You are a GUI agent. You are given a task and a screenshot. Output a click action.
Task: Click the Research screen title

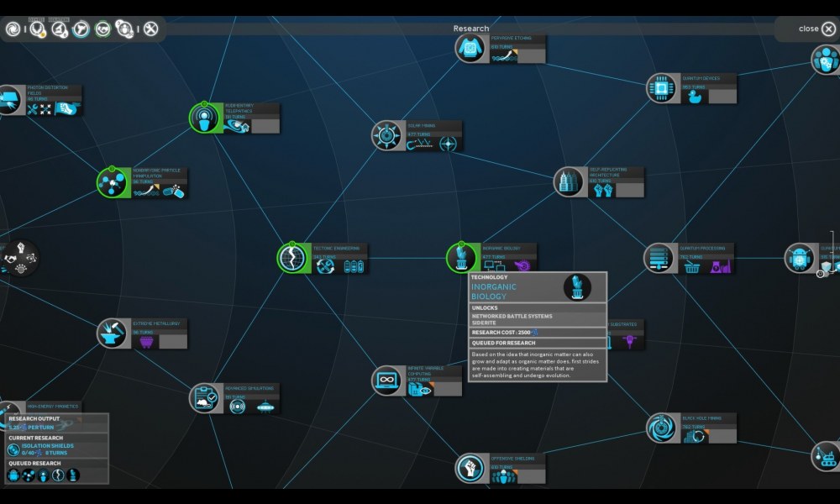coord(471,29)
